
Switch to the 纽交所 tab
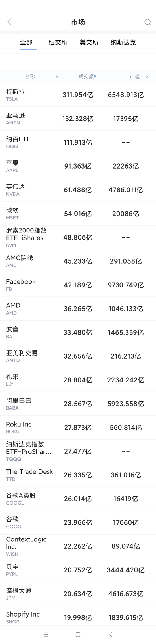[x=58, y=42]
